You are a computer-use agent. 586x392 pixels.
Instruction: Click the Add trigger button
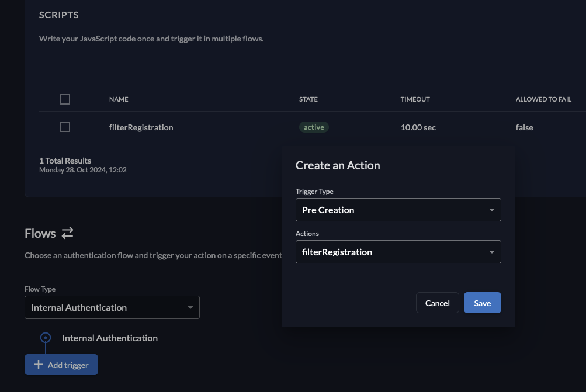click(x=61, y=365)
